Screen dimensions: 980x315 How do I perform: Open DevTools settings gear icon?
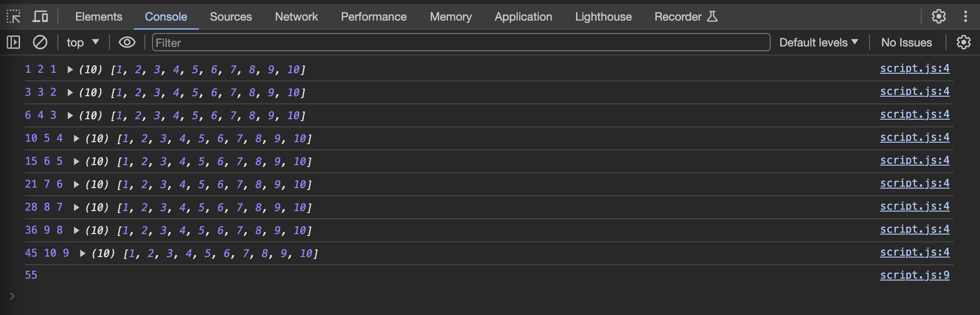click(938, 17)
